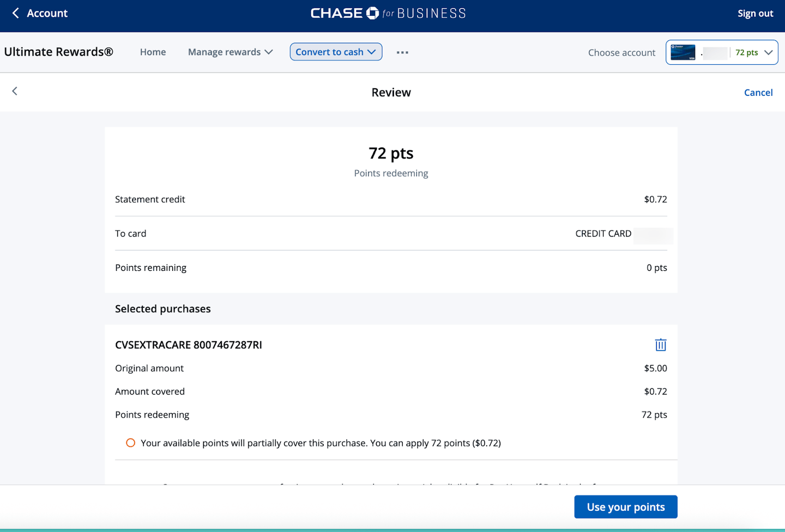Image resolution: width=785 pixels, height=532 pixels.
Task: Click the Choose account label
Action: coord(621,52)
